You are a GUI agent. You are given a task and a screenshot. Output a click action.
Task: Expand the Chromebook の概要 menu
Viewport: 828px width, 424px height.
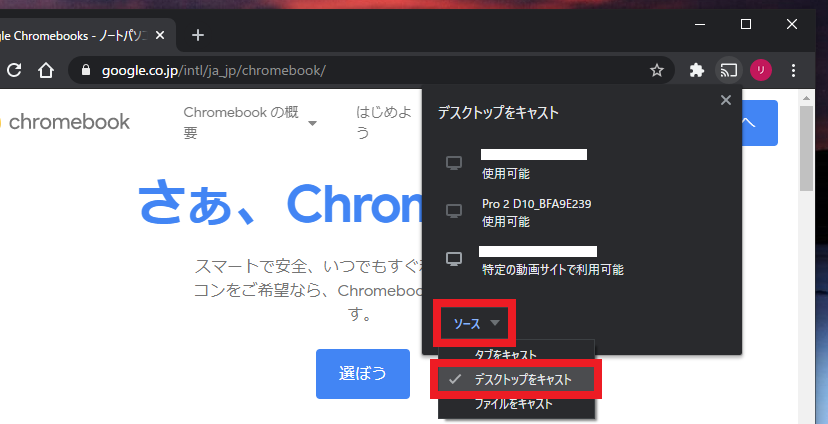tap(250, 122)
